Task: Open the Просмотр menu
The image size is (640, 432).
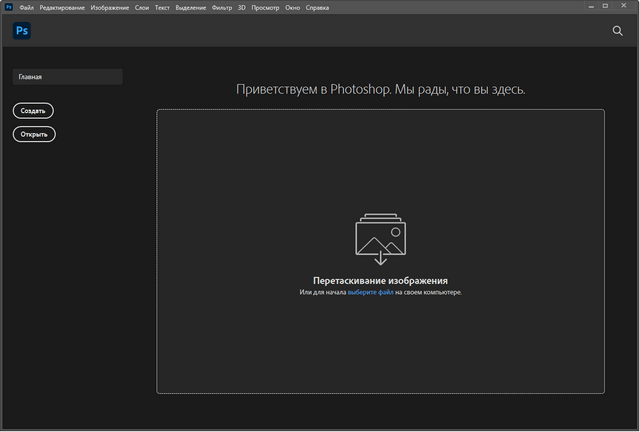Action: [x=265, y=8]
